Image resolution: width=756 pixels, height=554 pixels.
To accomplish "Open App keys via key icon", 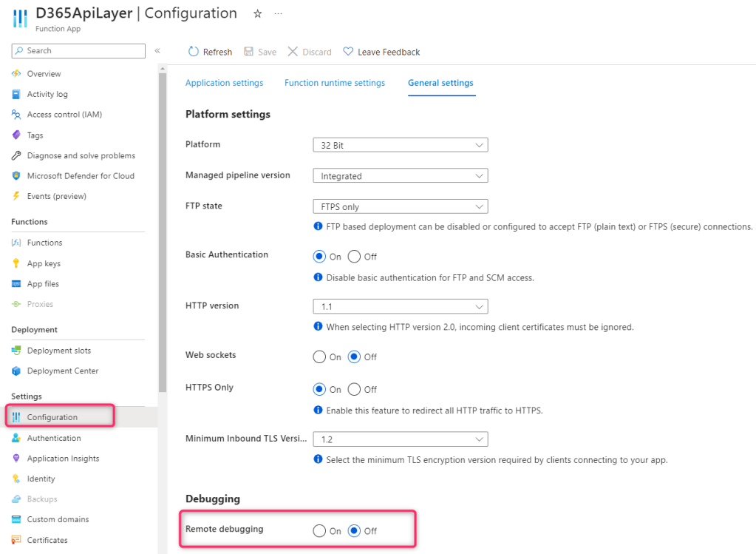I will 16,263.
